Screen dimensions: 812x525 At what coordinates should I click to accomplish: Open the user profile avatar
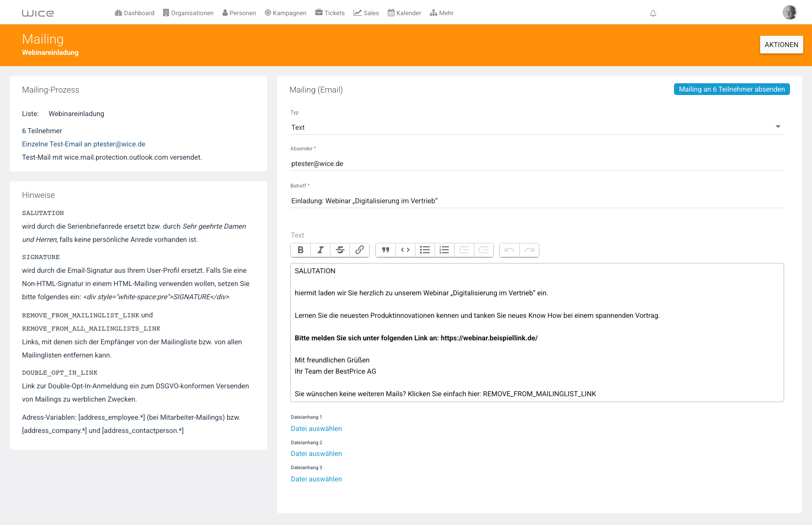(789, 12)
